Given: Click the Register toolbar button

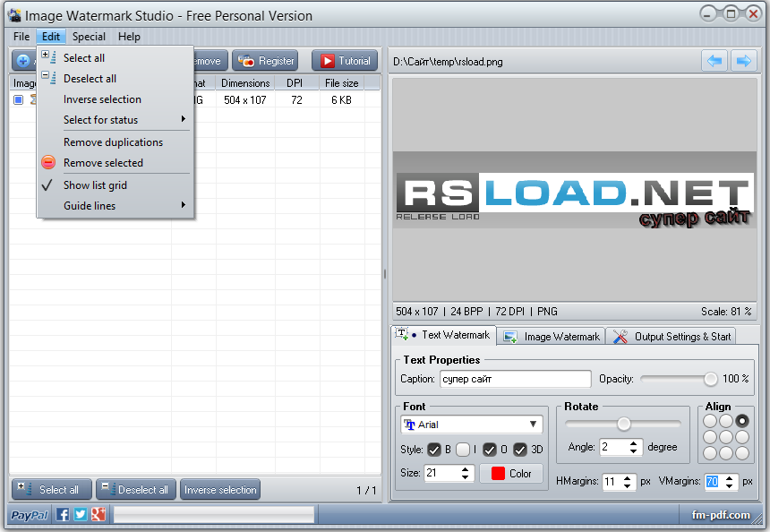Looking at the screenshot, I should click(265, 61).
